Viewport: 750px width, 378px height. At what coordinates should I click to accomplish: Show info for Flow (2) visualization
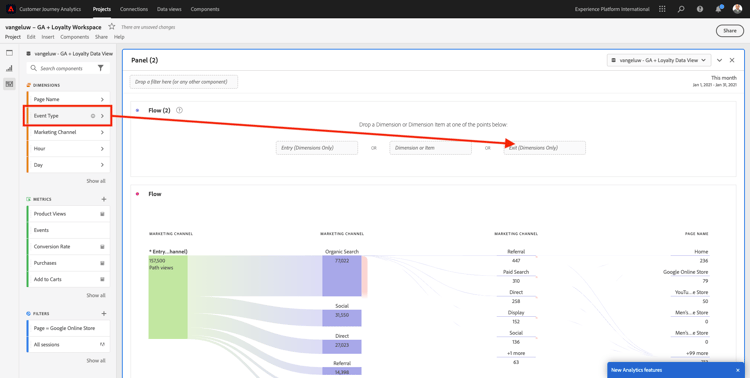pyautogui.click(x=179, y=110)
